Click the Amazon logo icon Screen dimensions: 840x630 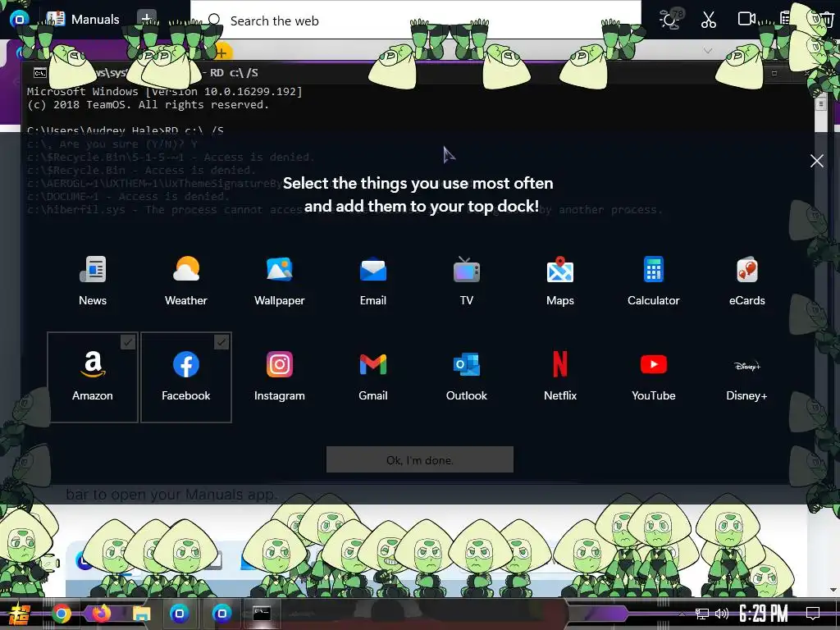pos(93,364)
